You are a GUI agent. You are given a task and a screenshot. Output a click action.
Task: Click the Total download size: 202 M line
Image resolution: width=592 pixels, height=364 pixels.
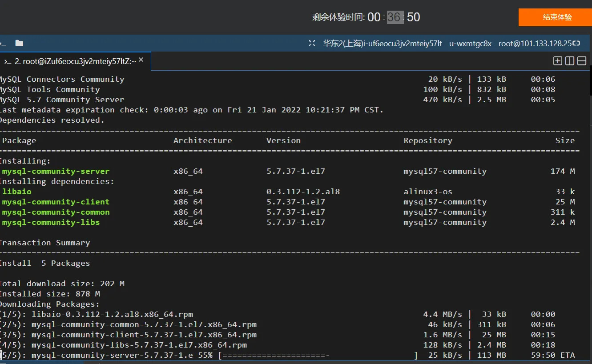(61, 284)
